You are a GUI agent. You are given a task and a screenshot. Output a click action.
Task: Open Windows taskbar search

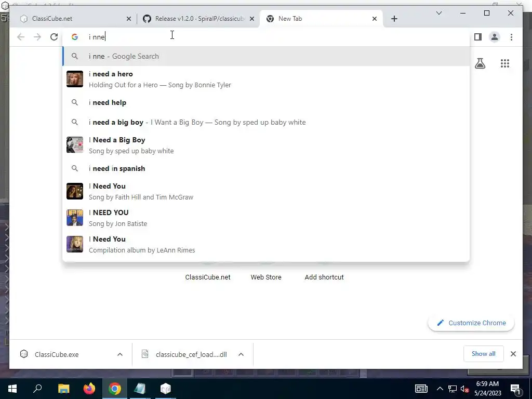click(x=37, y=389)
